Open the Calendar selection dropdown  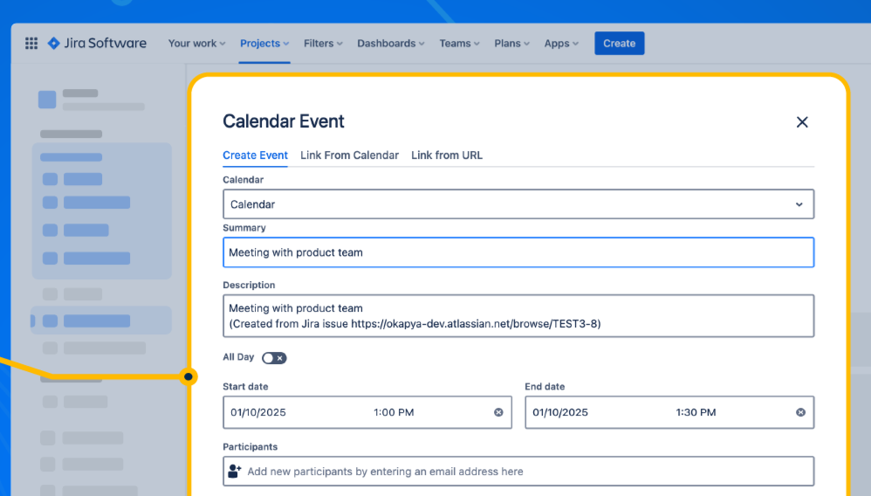click(x=518, y=204)
